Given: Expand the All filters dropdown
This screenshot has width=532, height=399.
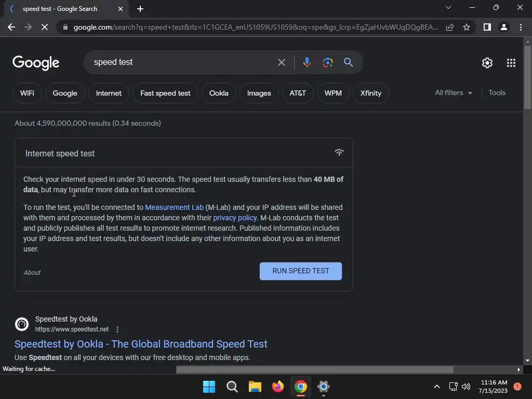Looking at the screenshot, I should (x=454, y=92).
